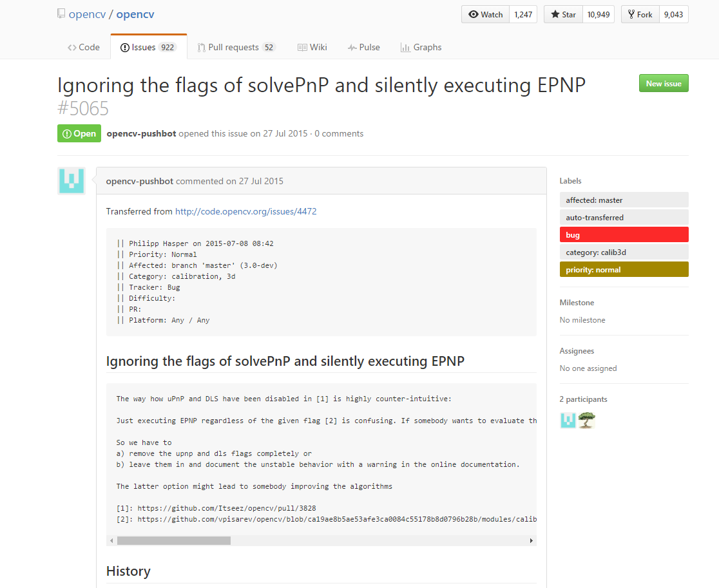
Task: Click the Labels sidebar heading
Action: pos(570,180)
